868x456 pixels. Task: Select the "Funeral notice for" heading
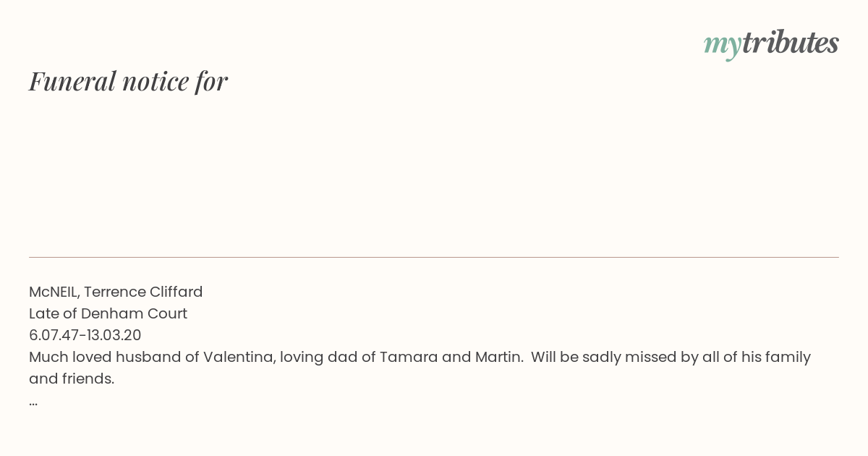[128, 81]
